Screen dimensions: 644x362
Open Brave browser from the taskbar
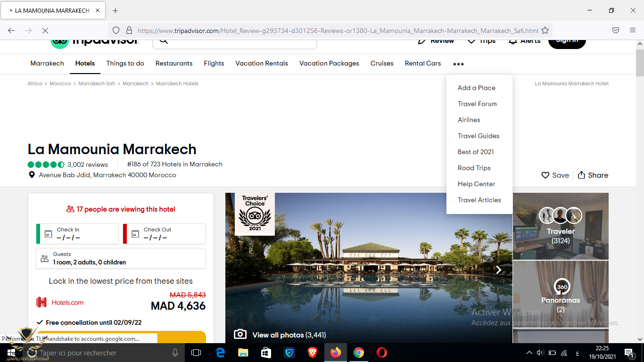pos(312,353)
